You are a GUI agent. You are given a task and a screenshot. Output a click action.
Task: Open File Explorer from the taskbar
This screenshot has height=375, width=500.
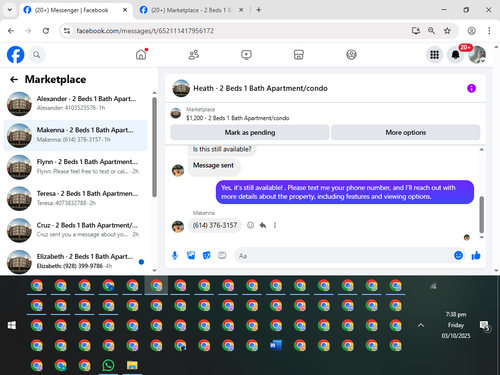pos(132,365)
